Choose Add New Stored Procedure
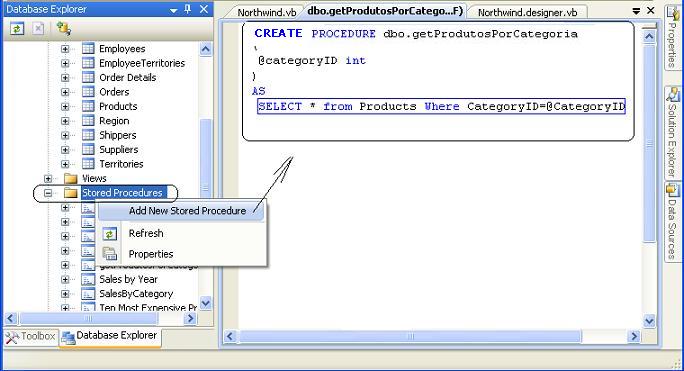The width and height of the screenshot is (684, 371). (181, 211)
